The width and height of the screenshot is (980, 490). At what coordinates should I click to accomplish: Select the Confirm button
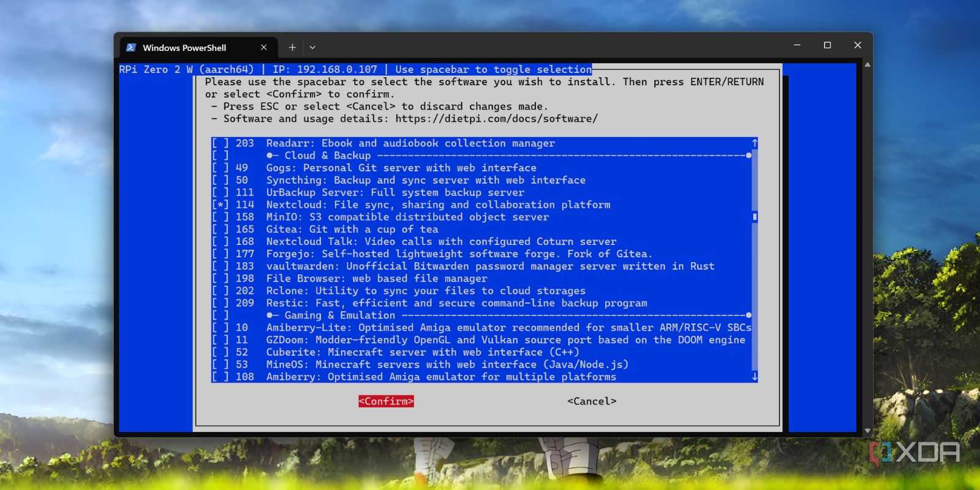tap(386, 401)
